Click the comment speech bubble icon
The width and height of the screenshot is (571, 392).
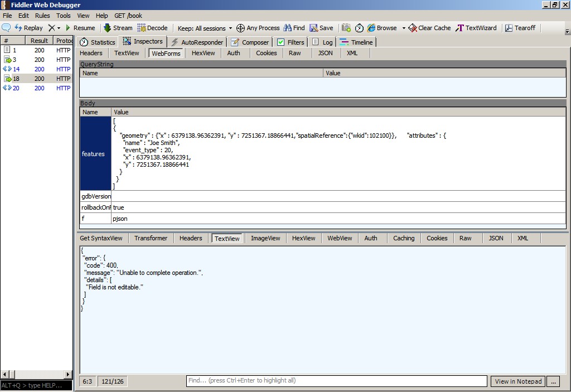[6, 28]
